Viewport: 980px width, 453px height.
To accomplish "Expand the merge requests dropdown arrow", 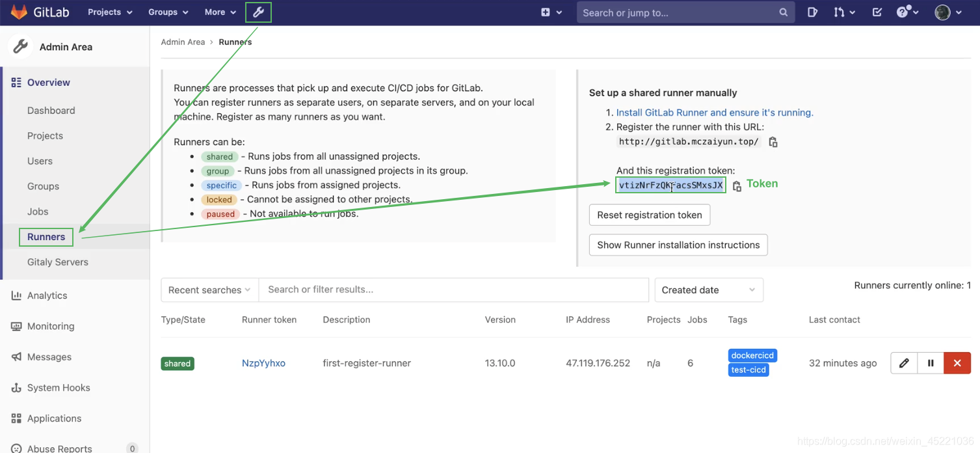I will coord(853,12).
